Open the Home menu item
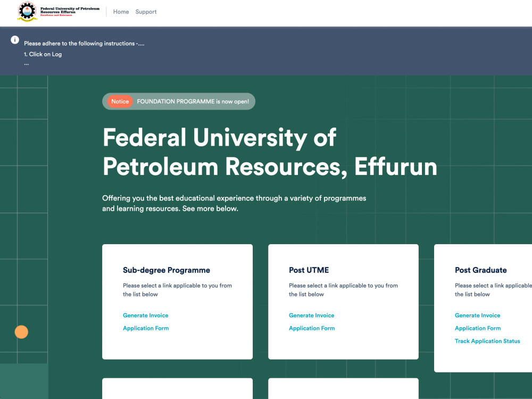The width and height of the screenshot is (532, 399). (121, 12)
